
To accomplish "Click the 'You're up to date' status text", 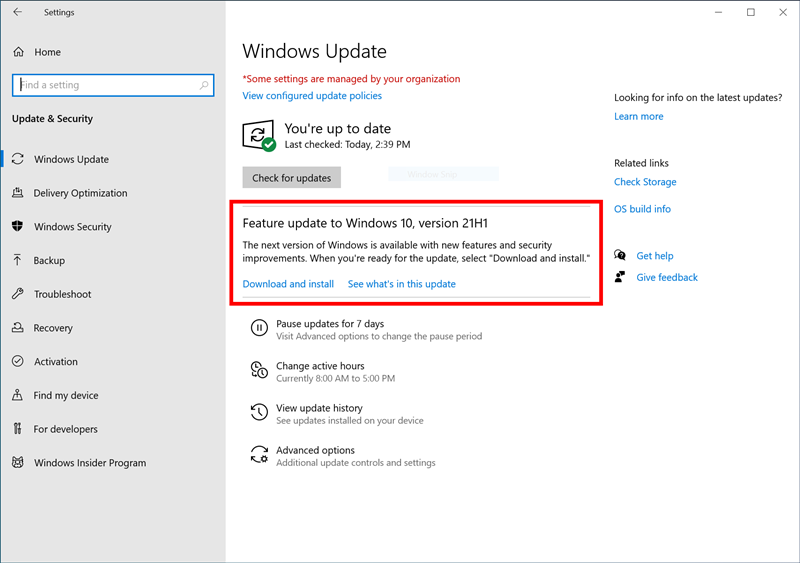I will pyautogui.click(x=338, y=128).
